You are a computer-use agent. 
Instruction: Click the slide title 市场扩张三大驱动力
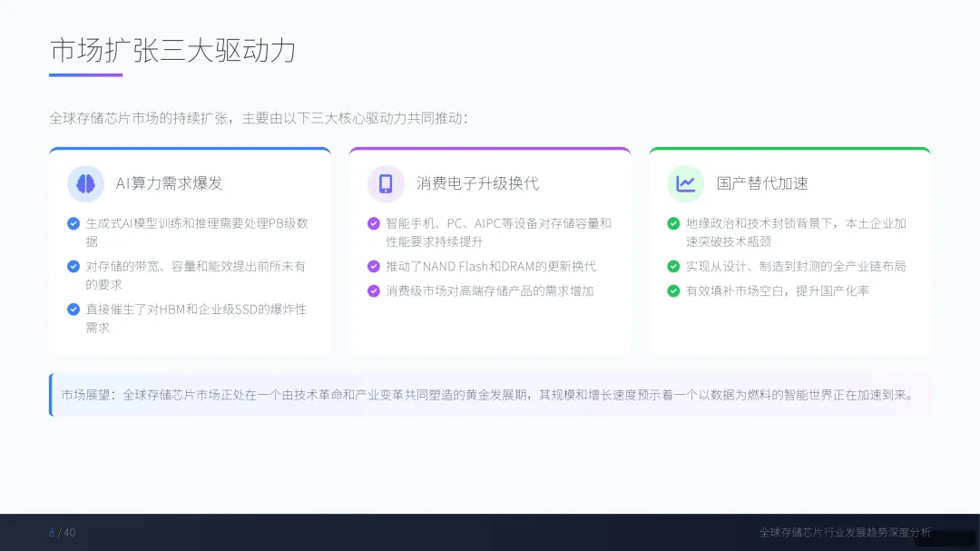pyautogui.click(x=172, y=50)
